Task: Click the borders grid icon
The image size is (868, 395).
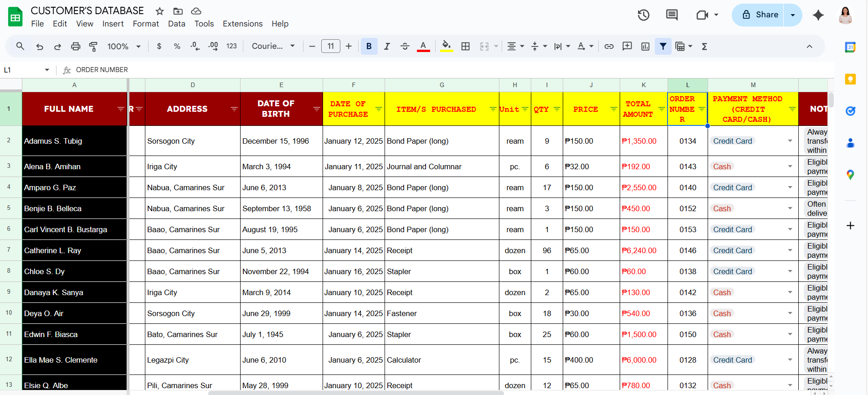Action: coord(465,46)
